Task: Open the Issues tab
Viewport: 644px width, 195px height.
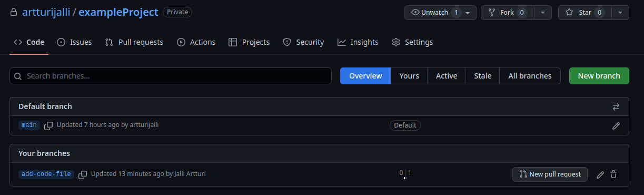Action: click(x=74, y=42)
